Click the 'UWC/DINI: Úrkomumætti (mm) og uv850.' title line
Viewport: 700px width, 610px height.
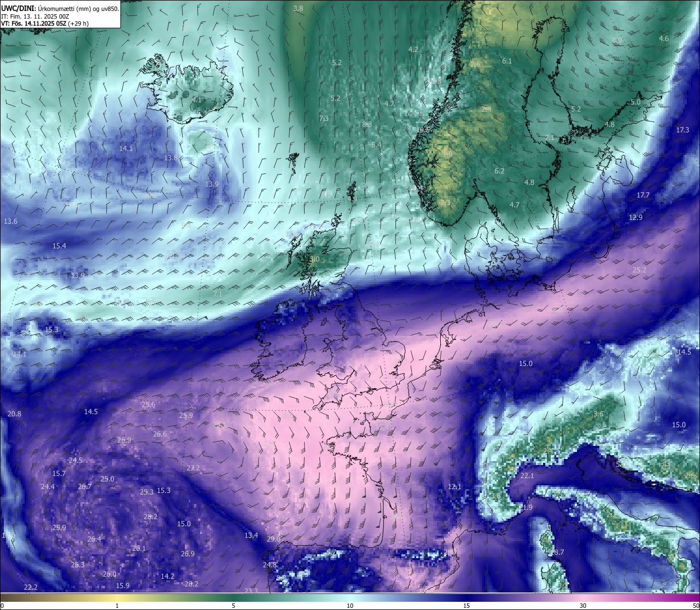[60, 9]
